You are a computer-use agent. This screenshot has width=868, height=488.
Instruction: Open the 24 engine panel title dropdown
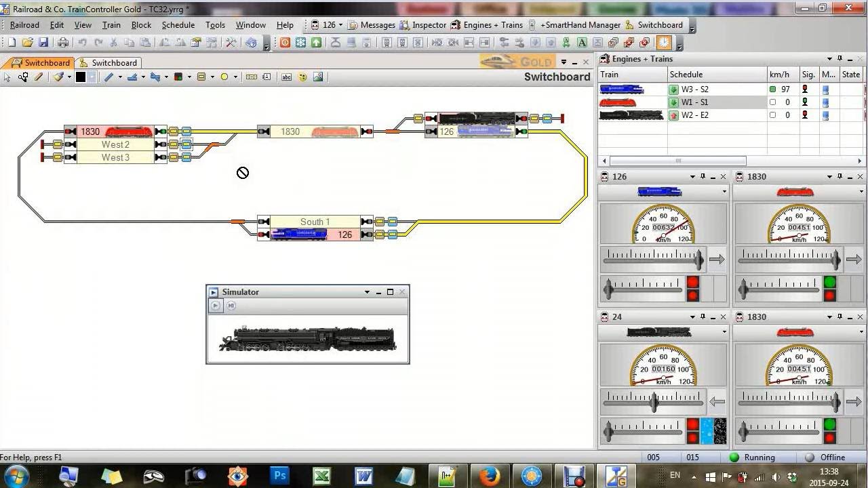pos(692,317)
